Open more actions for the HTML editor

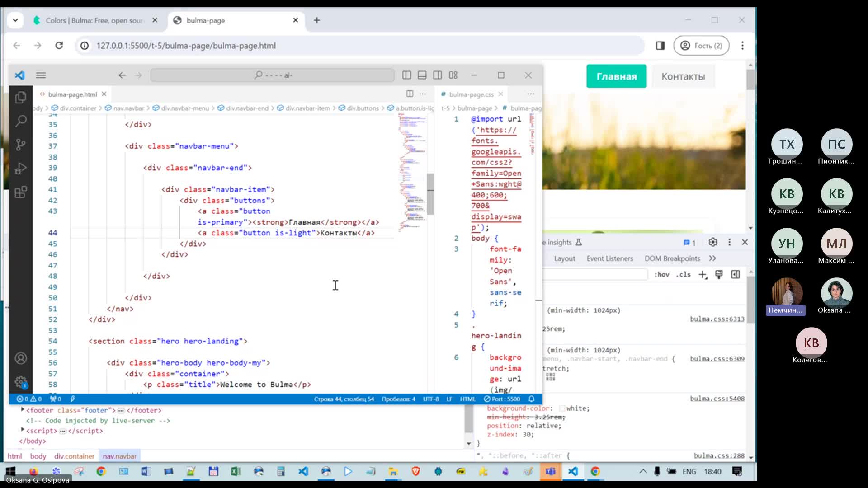click(422, 94)
